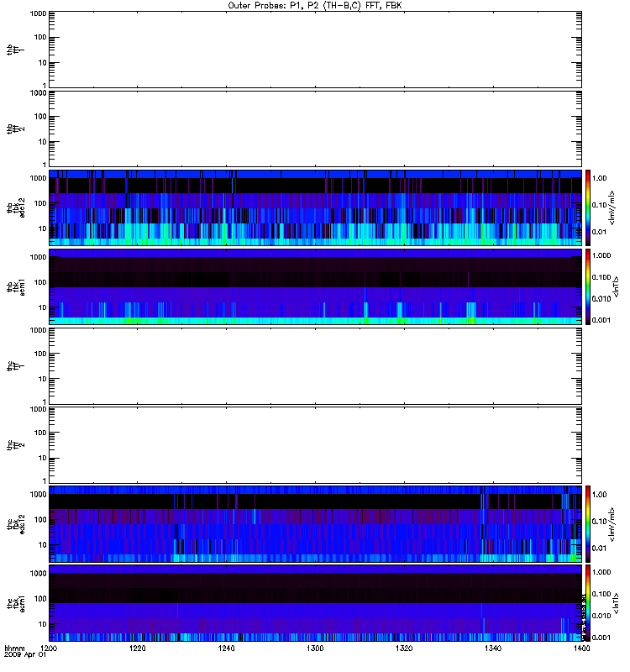
Task: Click the 1.00 value on thb edc12 color bar
Action: tap(600, 178)
